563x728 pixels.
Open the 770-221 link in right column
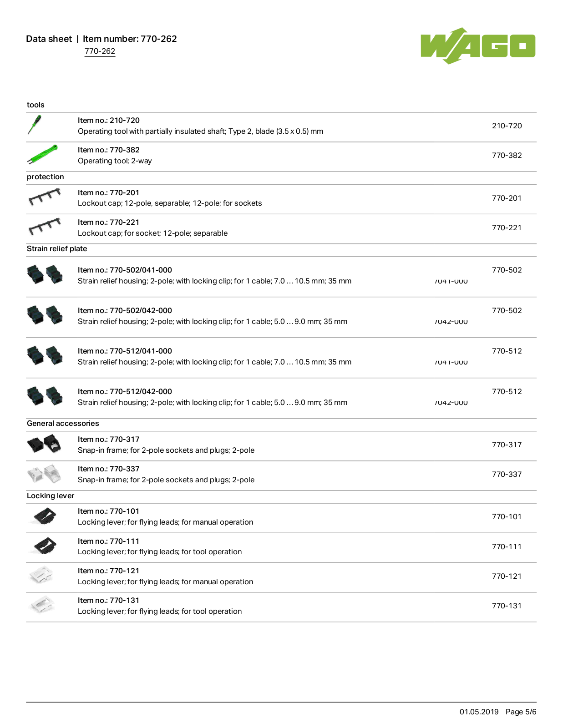[x=507, y=227]
